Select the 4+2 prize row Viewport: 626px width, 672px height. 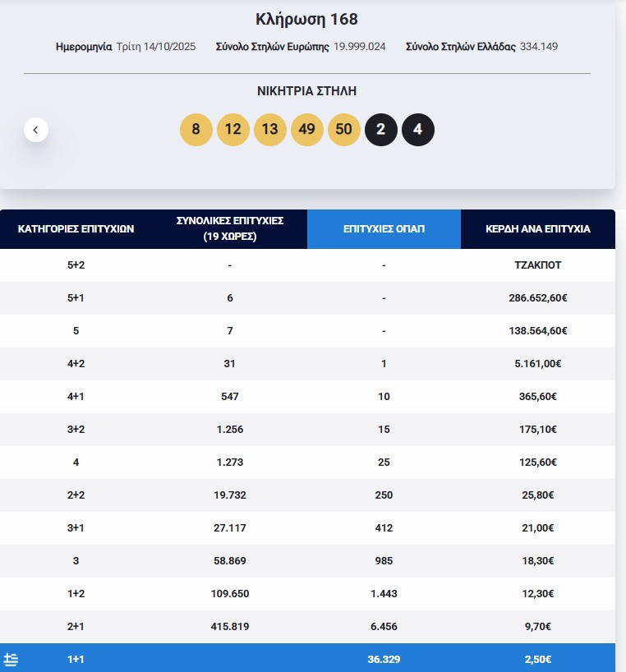coord(312,363)
